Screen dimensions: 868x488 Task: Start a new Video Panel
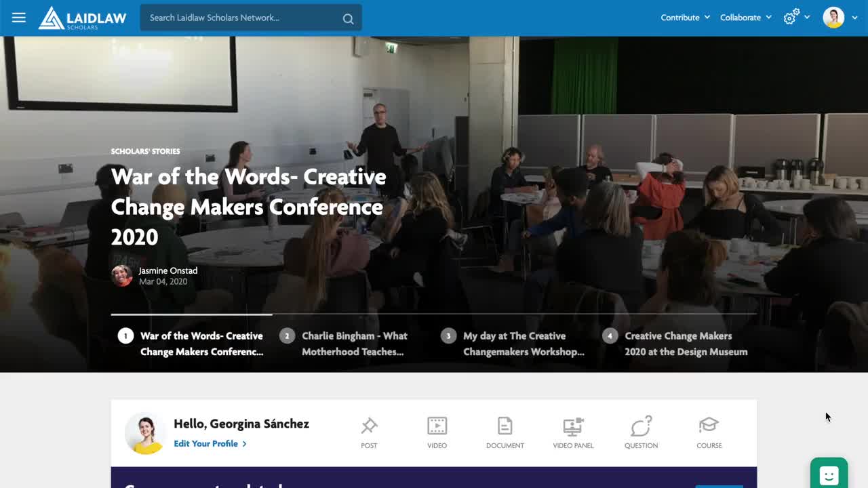573,433
